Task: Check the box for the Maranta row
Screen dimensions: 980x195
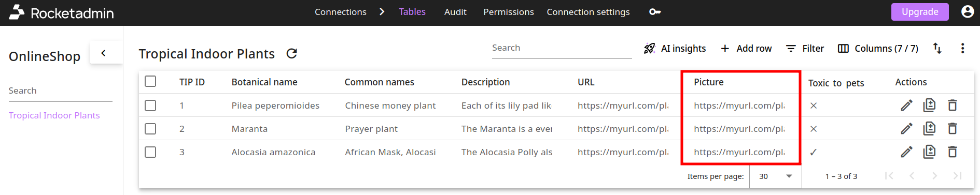Action: coord(150,129)
